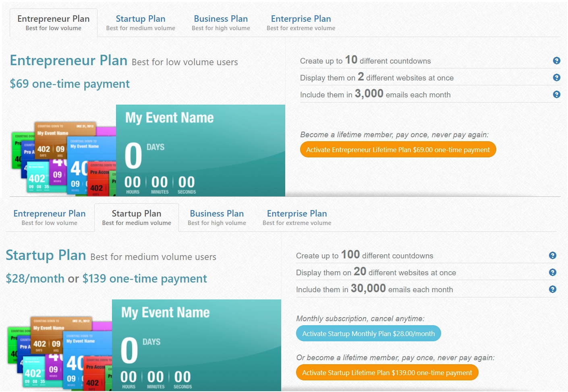Viewport: 568px width, 392px height.
Task: Open Business Plan from the lower tab row
Action: tap(216, 217)
